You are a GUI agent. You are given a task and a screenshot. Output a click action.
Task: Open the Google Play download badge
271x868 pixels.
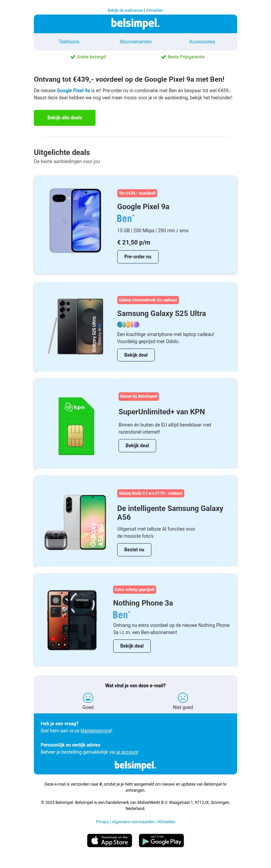point(161,840)
